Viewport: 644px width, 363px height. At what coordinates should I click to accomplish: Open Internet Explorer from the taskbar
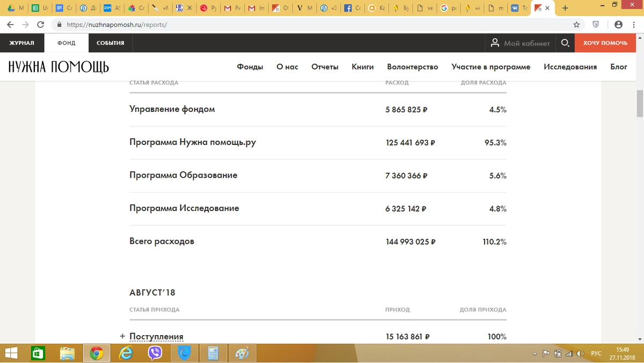click(126, 353)
